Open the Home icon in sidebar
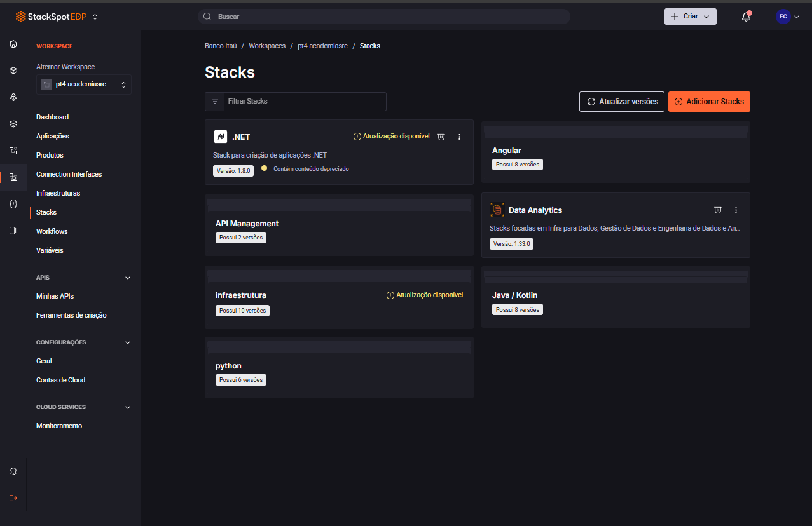This screenshot has width=812, height=526. tap(13, 43)
